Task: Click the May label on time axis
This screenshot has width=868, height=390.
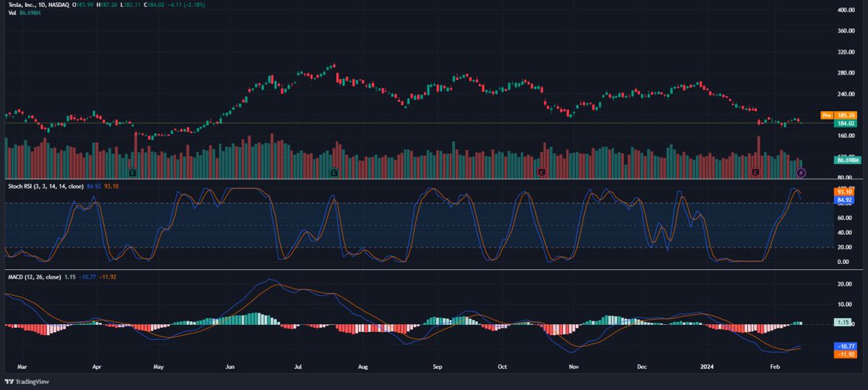Action: click(159, 367)
